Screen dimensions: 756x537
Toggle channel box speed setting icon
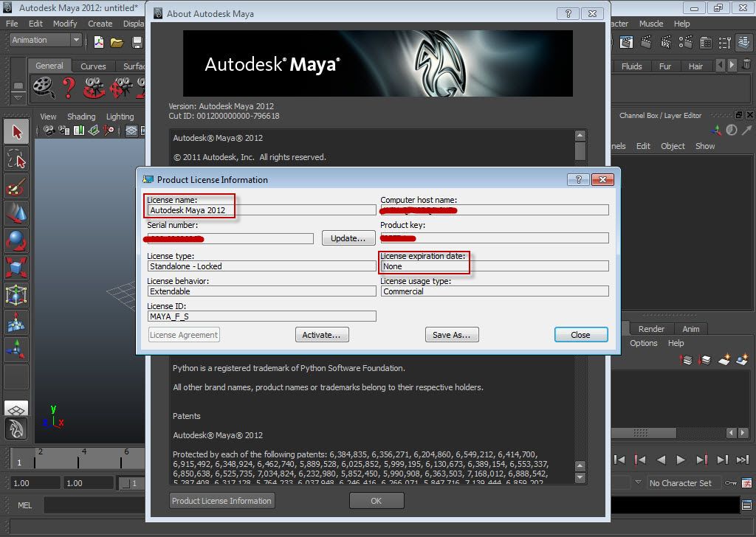point(732,130)
